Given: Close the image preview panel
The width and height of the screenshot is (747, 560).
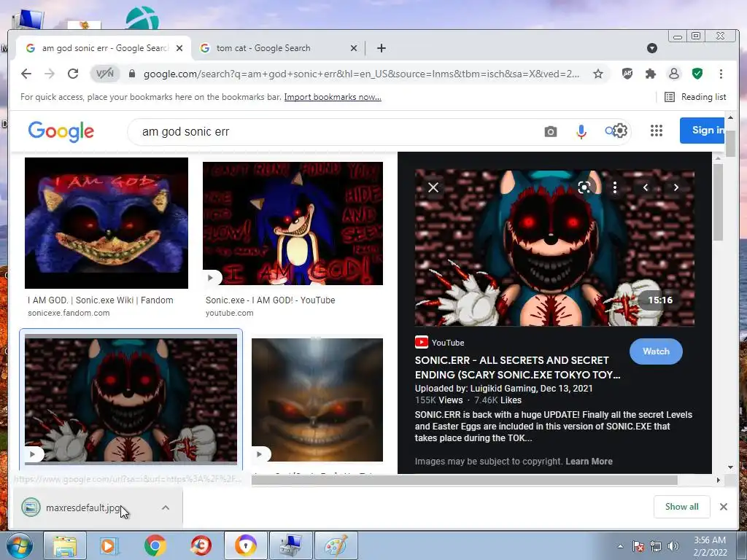Looking at the screenshot, I should tap(433, 187).
